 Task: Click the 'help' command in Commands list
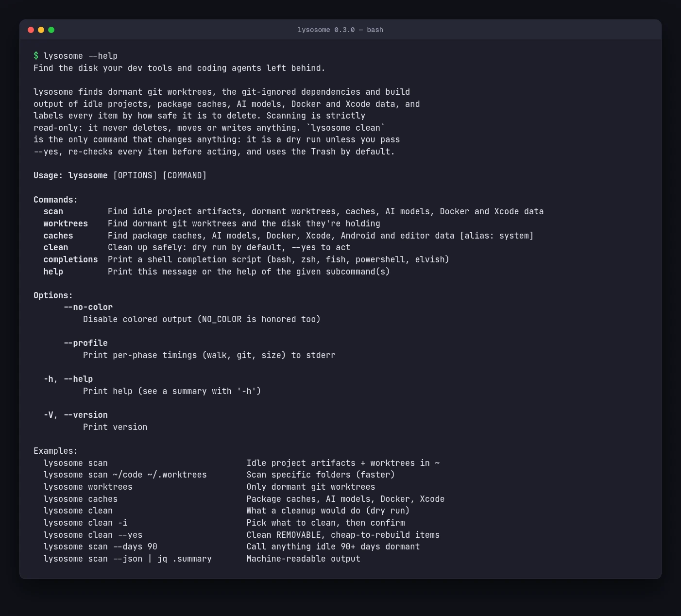click(53, 272)
